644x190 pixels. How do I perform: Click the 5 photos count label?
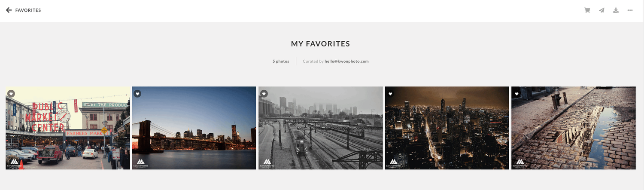281,61
